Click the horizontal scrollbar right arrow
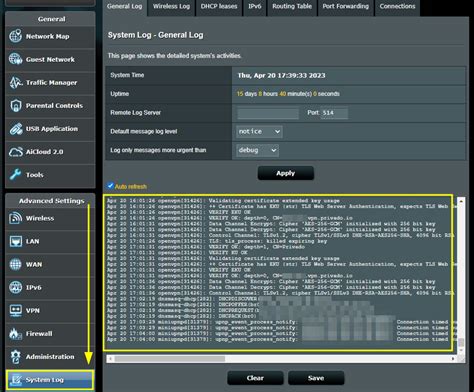Viewport: 474px width, 392px height. click(x=453, y=359)
